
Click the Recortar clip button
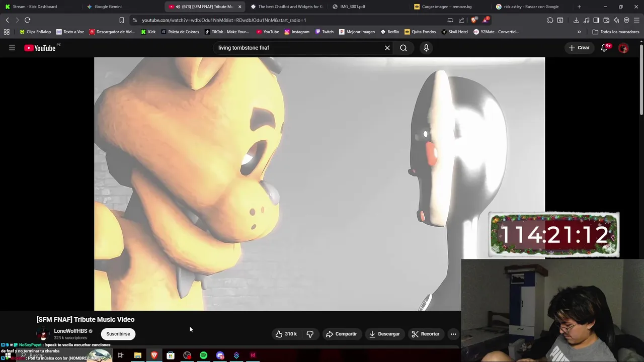(x=426, y=334)
